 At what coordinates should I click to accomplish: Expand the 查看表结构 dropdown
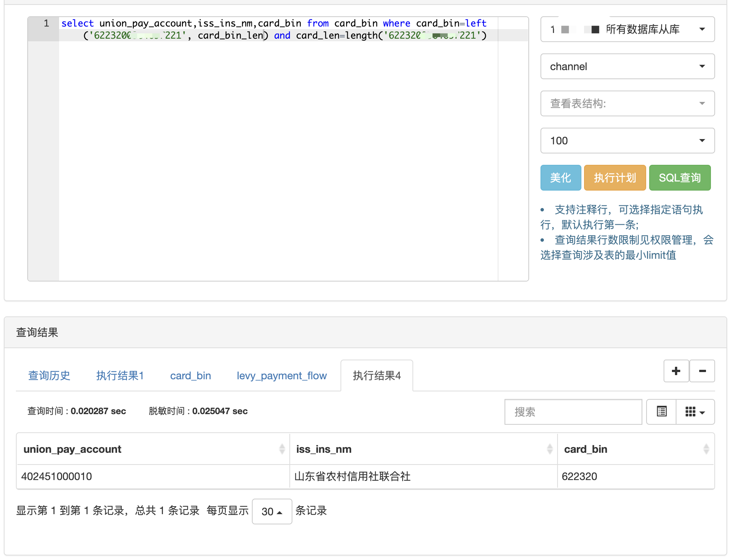pyautogui.click(x=628, y=103)
